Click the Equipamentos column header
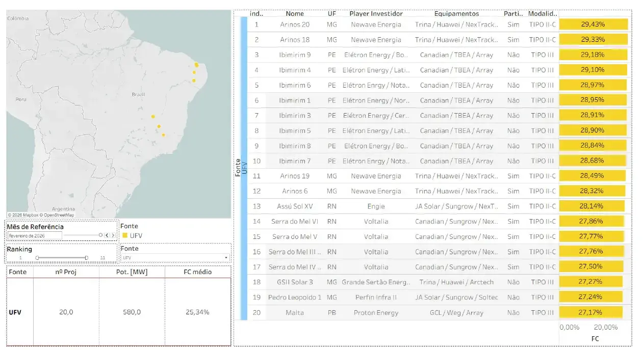644x350 pixels. pyautogui.click(x=456, y=14)
